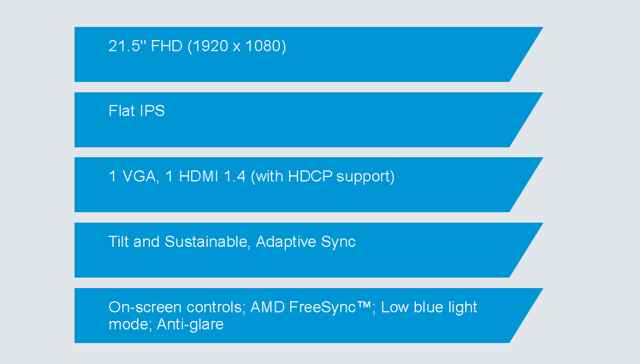
Task: Select the "Anti-glare" text
Action: click(190, 325)
